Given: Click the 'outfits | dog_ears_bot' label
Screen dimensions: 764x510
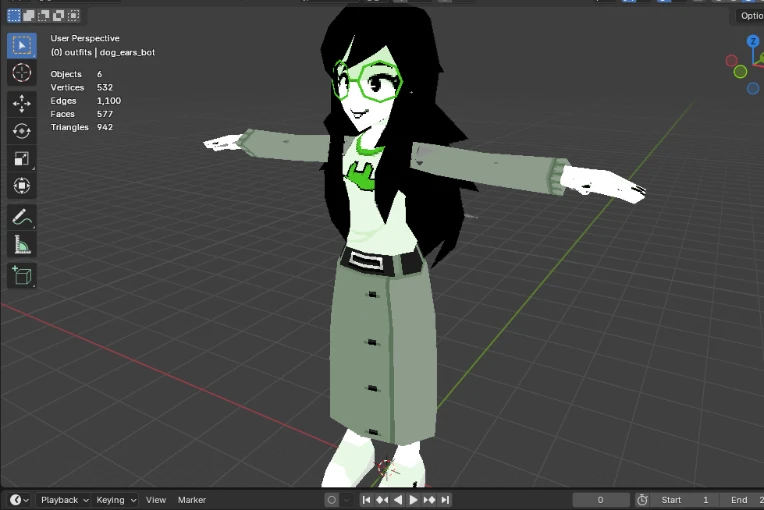Looking at the screenshot, I should point(109,52).
